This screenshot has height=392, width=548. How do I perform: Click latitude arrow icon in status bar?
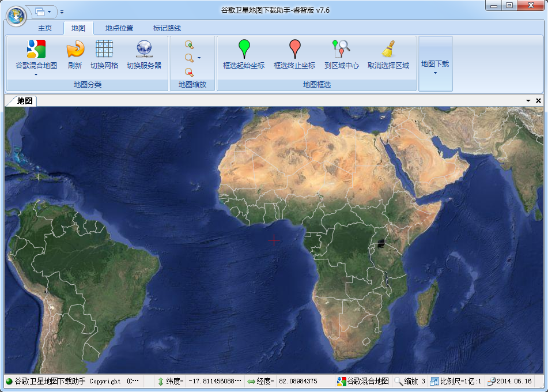pyautogui.click(x=160, y=381)
